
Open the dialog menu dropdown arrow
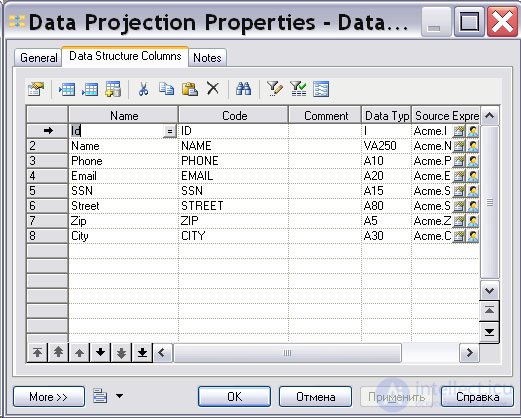(x=119, y=396)
